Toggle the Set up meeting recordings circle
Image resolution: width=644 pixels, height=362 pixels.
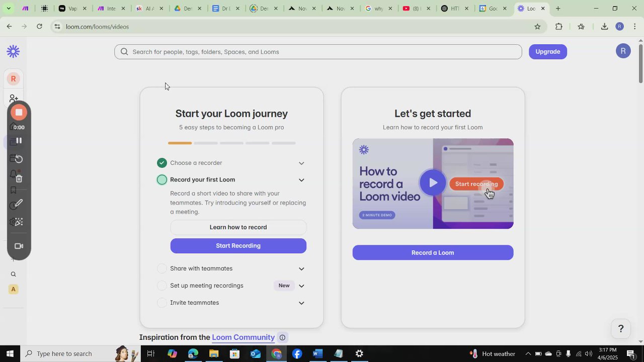pos(162,286)
